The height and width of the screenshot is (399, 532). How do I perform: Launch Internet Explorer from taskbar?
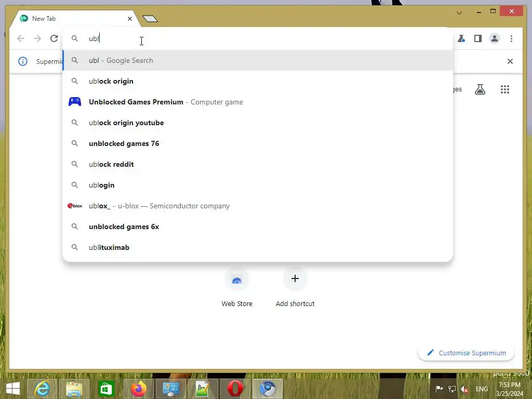tap(42, 389)
